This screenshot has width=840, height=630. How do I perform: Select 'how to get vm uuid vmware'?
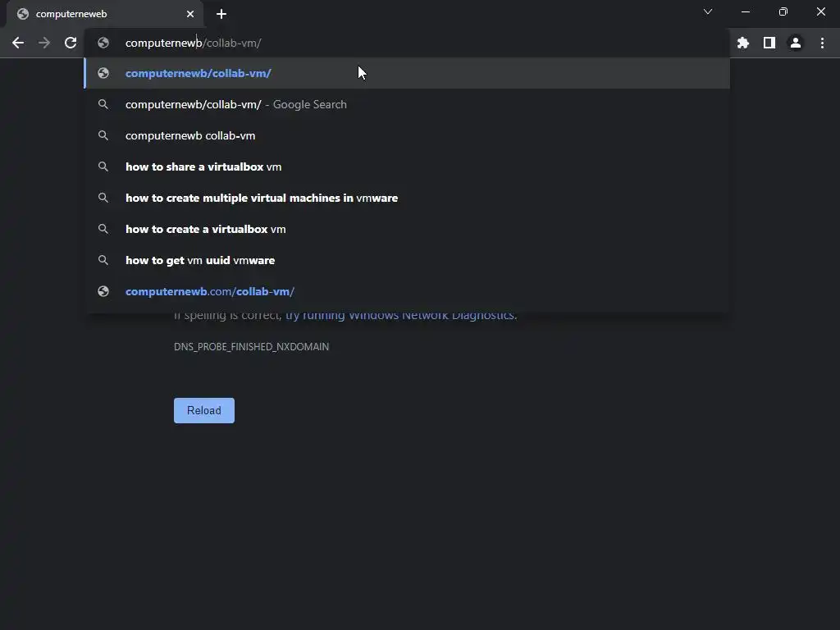click(407, 260)
